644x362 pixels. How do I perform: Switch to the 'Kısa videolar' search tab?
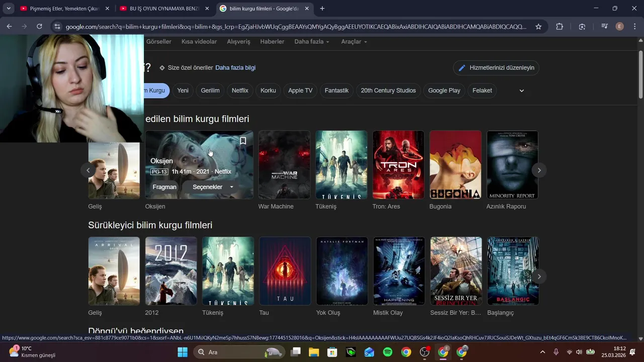tap(199, 42)
